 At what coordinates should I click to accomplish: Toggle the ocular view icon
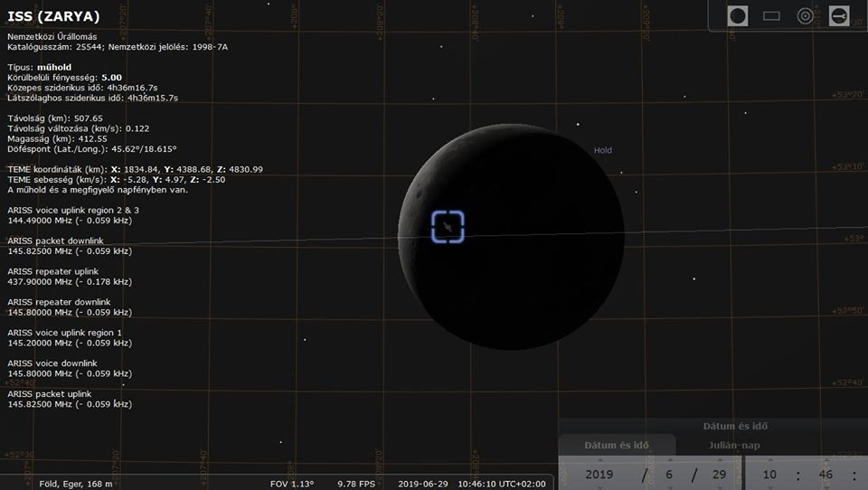738,16
